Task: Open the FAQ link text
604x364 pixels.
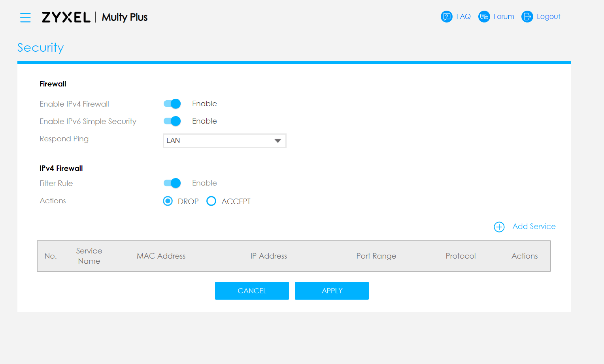Action: 463,17
